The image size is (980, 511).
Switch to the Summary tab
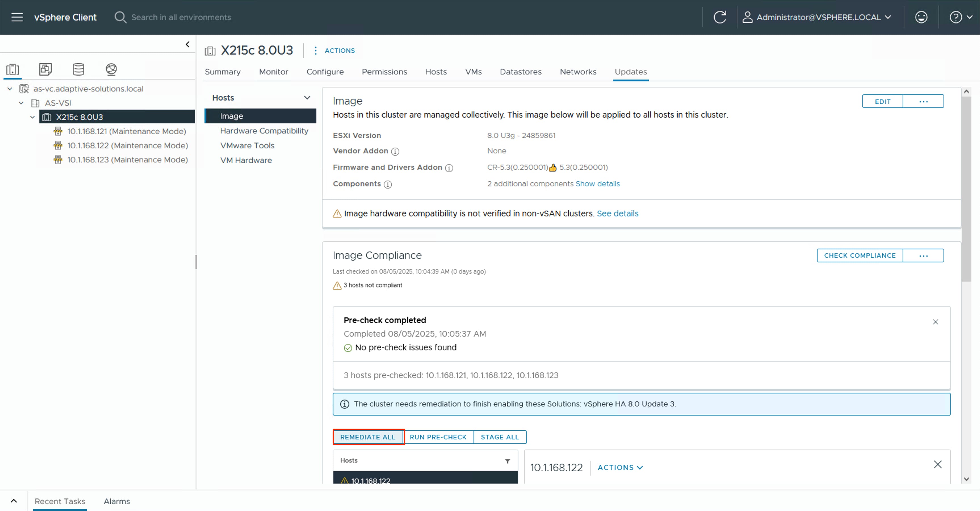223,72
